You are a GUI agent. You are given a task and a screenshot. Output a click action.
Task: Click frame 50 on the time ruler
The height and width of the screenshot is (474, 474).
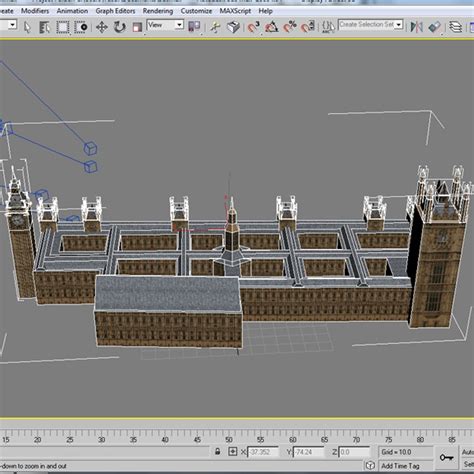229,440
